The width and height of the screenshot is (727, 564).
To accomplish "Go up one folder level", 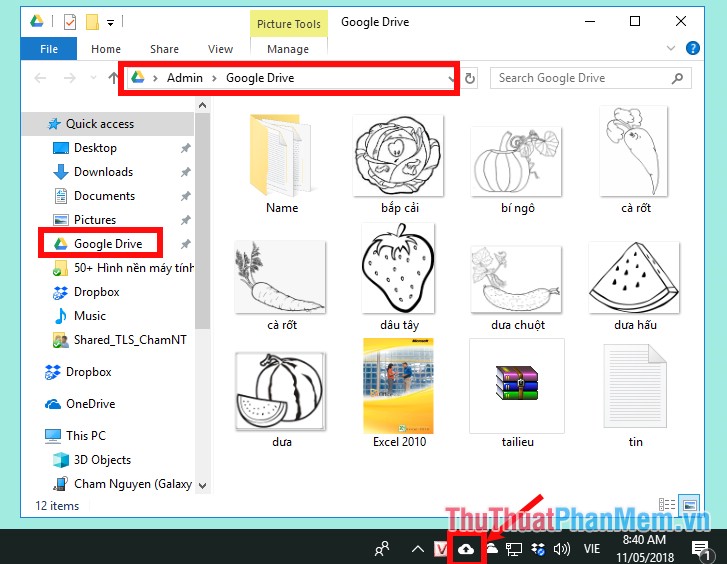I will pyautogui.click(x=113, y=78).
